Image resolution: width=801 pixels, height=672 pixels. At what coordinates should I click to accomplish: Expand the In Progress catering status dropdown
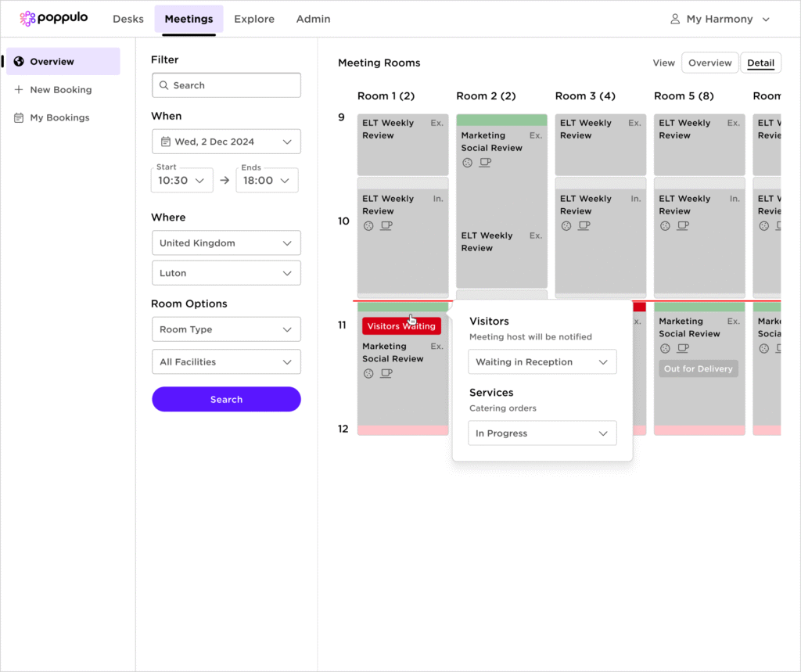(542, 433)
